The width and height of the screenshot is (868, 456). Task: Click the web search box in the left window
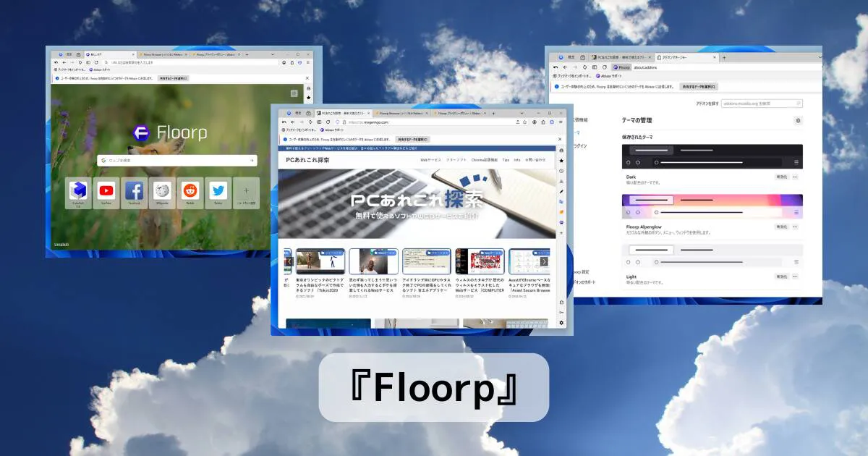coord(177,160)
